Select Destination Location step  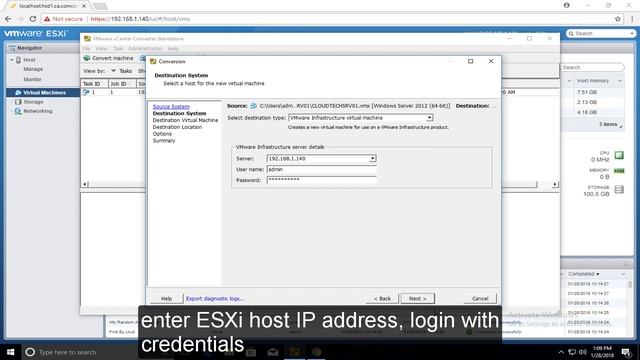[177, 127]
